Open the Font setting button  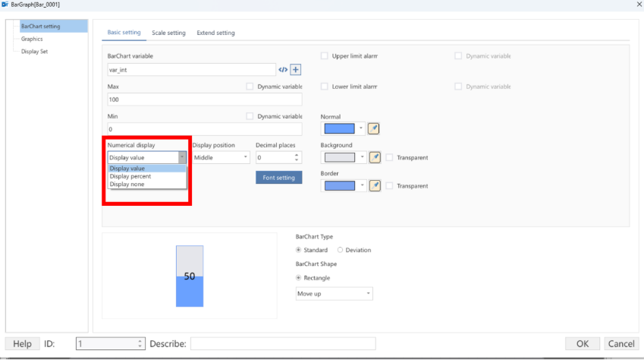pyautogui.click(x=279, y=177)
